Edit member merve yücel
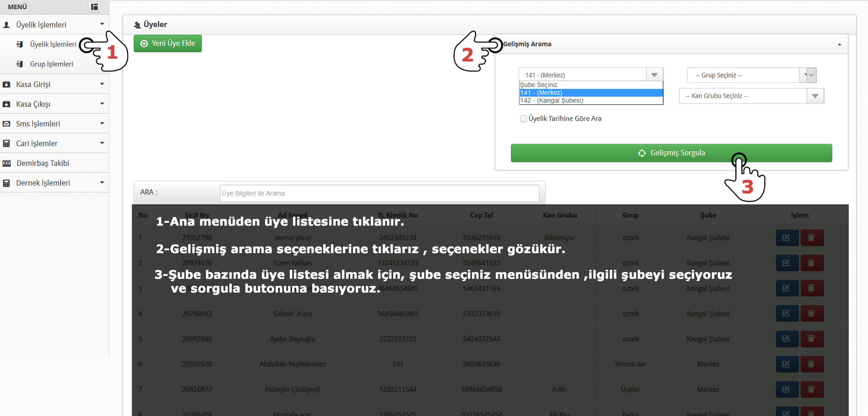This screenshot has height=416, width=868. click(x=787, y=238)
